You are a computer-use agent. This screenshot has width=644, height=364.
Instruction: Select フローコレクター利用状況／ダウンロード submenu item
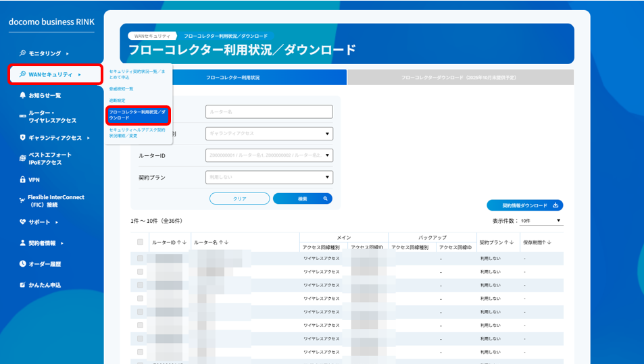tap(138, 115)
